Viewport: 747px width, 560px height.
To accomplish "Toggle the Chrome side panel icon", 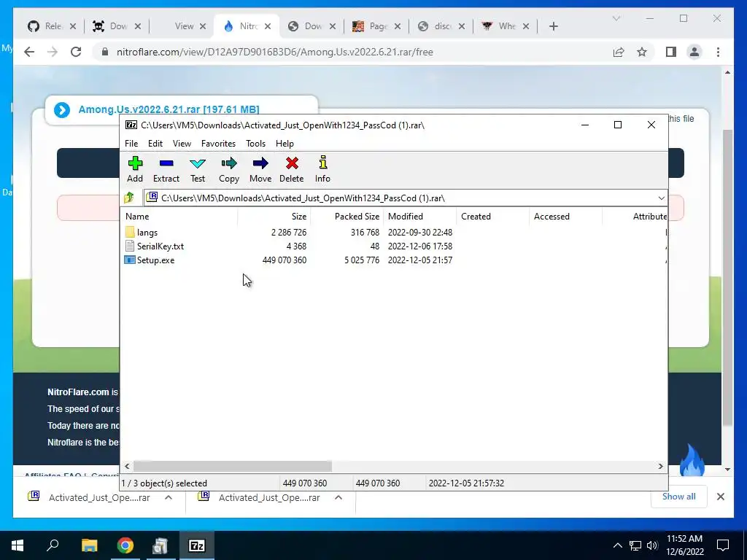I will pos(671,52).
